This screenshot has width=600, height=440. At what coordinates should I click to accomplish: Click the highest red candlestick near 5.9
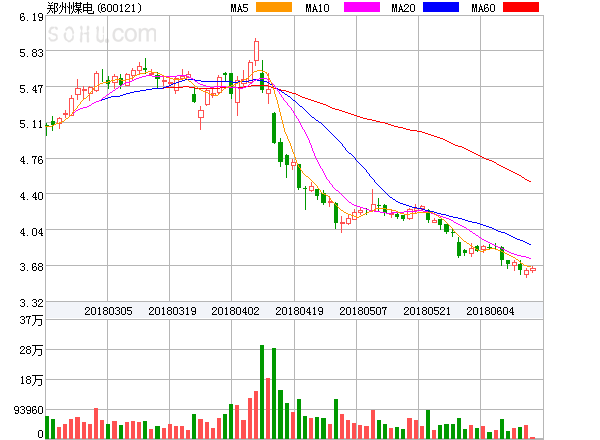click(256, 51)
